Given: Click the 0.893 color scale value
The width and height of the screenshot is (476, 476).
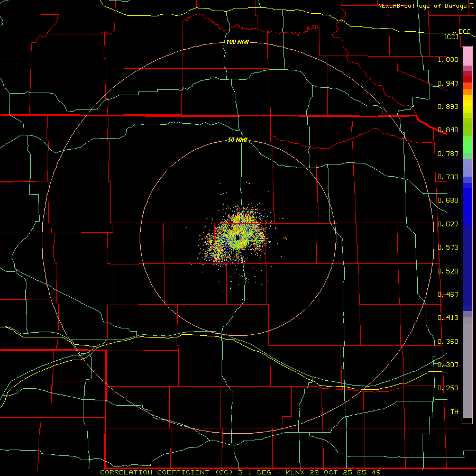Looking at the screenshot, I should point(448,106).
